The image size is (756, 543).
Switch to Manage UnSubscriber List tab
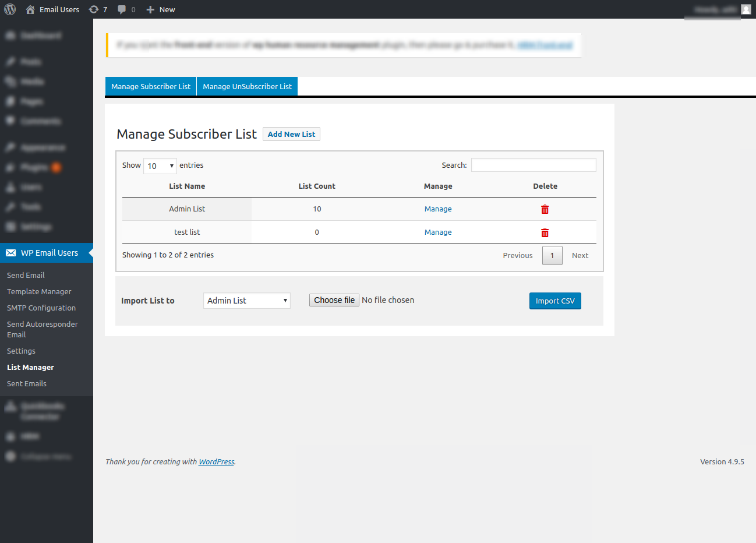coord(248,86)
